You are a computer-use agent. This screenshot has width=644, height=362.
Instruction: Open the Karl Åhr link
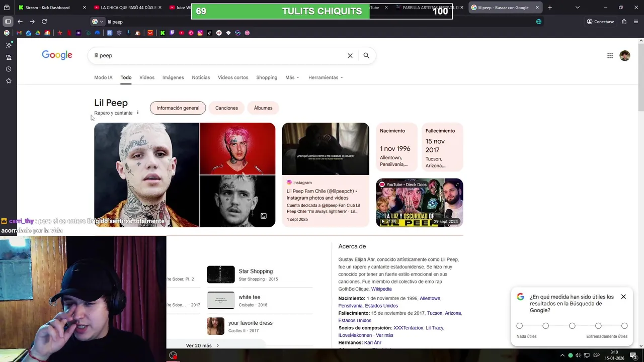pyautogui.click(x=373, y=343)
